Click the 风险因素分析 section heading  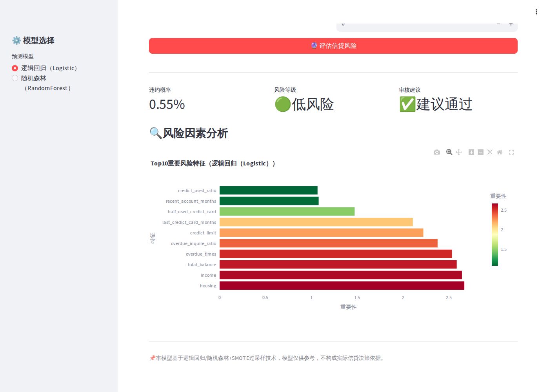189,133
